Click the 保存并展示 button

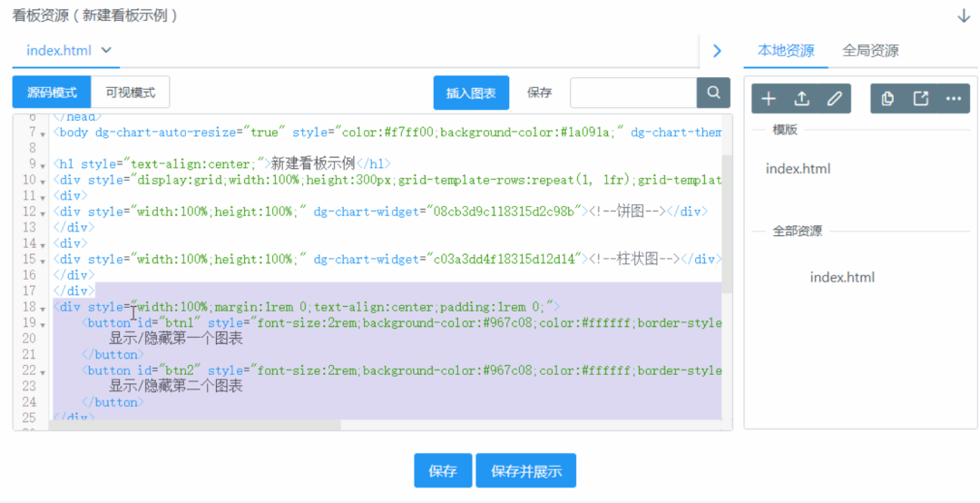tap(525, 471)
